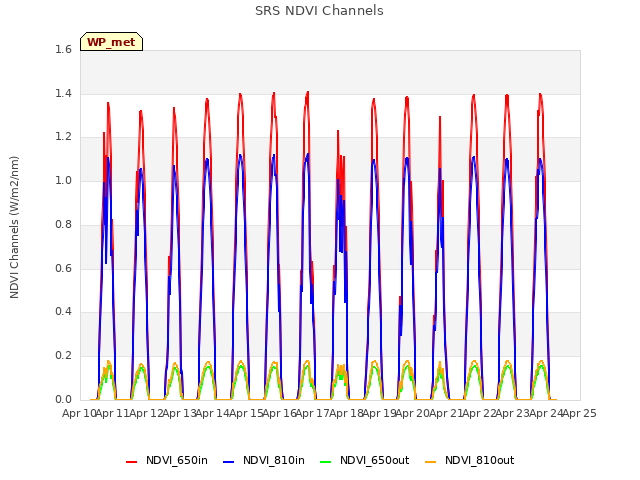640x480 pixels.
Task: Click the 0.6 y-axis tick label
Action: click(x=63, y=268)
